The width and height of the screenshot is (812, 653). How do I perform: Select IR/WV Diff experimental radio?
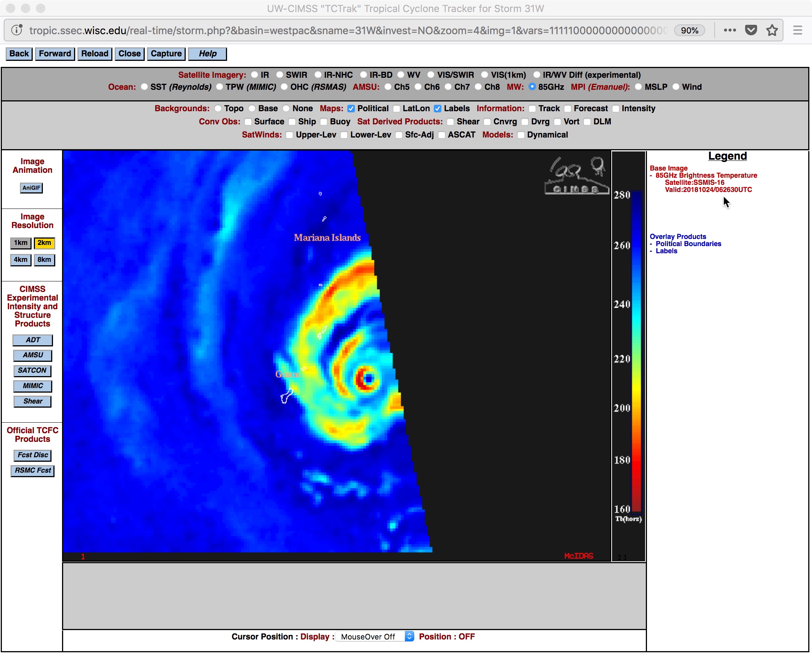[537, 75]
